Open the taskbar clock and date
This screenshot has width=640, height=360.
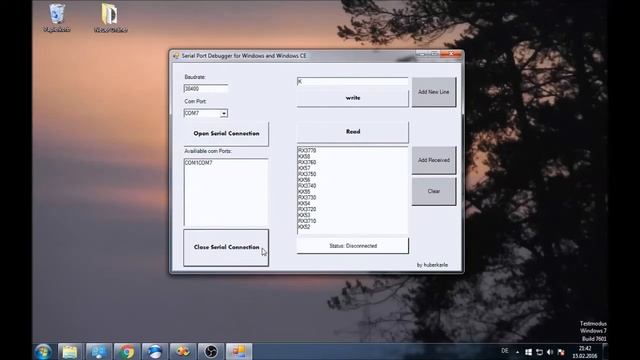click(x=585, y=352)
